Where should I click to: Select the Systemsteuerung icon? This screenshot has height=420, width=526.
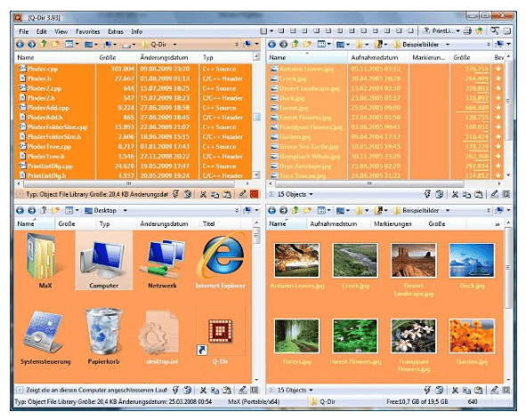pos(45,337)
